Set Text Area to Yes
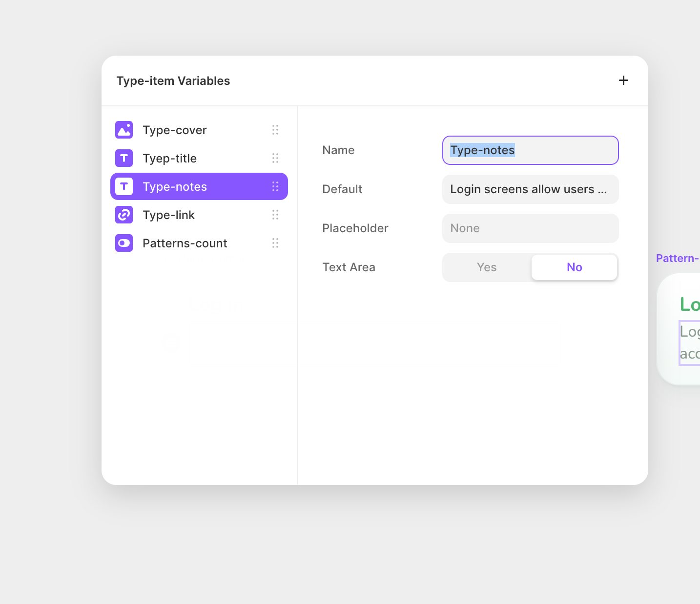This screenshot has height=604, width=700. coord(487,267)
